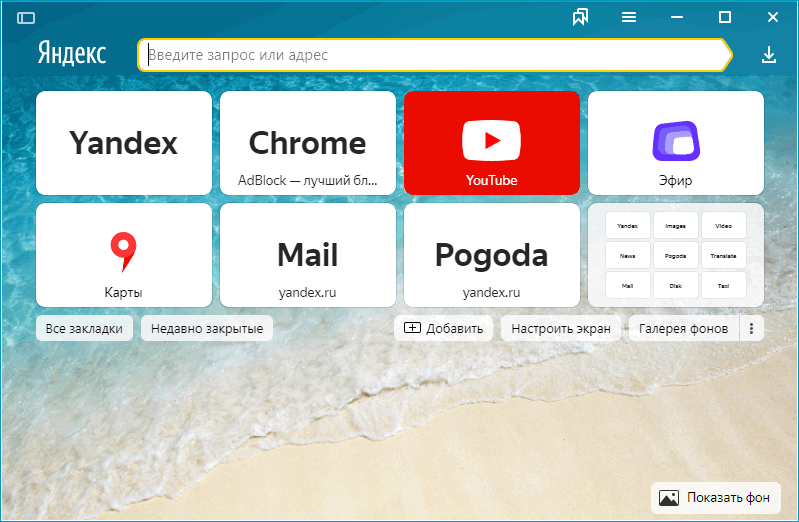Open Недавно закрытые list
The width and height of the screenshot is (799, 522).
point(207,328)
